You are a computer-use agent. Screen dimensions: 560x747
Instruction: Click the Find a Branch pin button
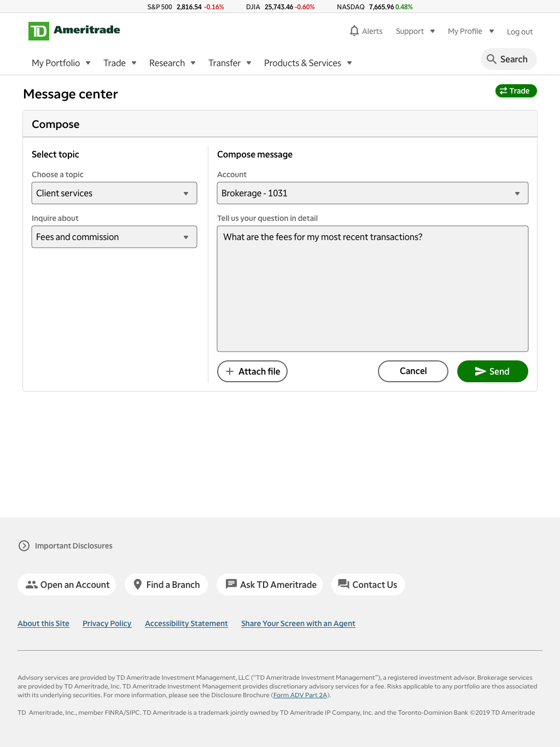point(166,585)
